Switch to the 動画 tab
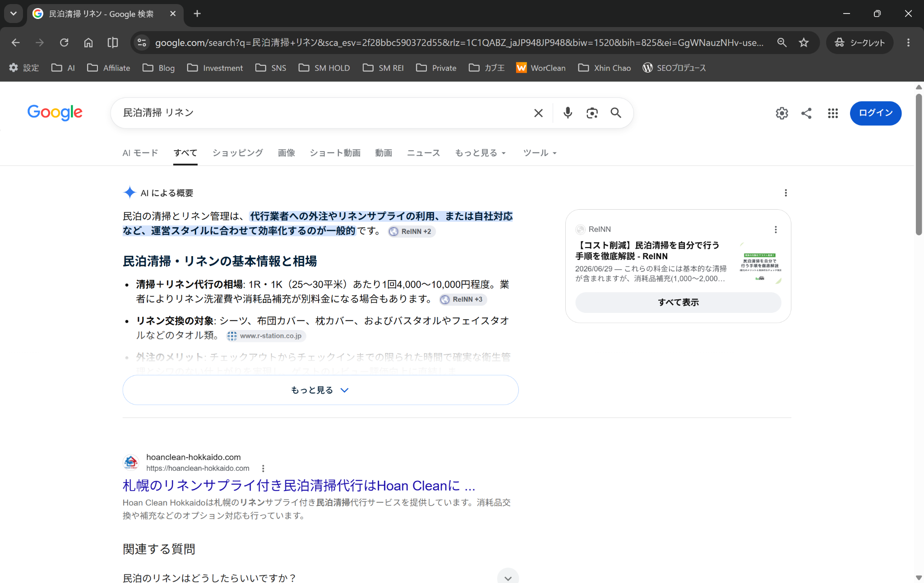 click(383, 153)
